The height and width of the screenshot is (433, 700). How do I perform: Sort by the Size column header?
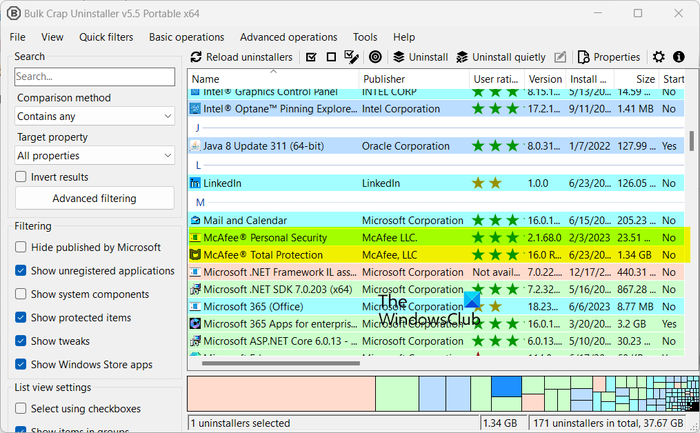636,79
